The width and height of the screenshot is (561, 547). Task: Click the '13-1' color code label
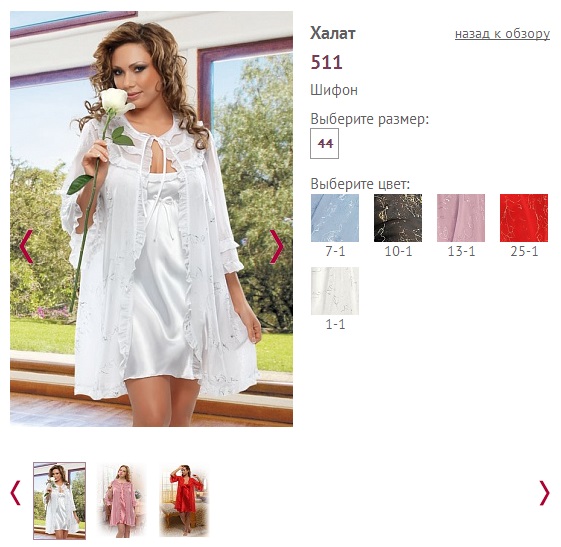tap(461, 251)
